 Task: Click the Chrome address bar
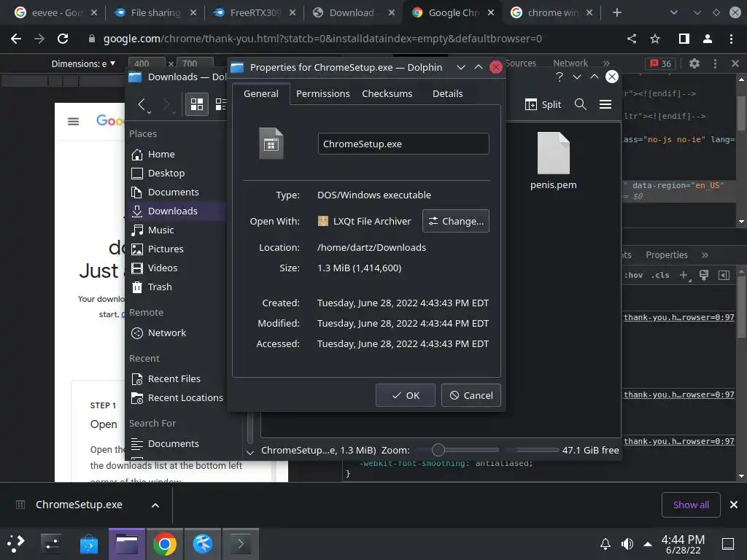coord(322,39)
